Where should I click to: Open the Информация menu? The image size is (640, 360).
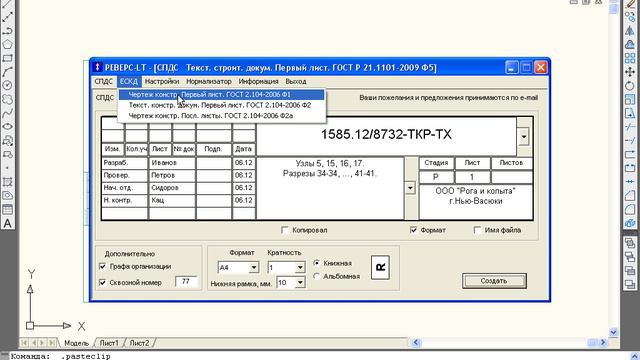258,82
